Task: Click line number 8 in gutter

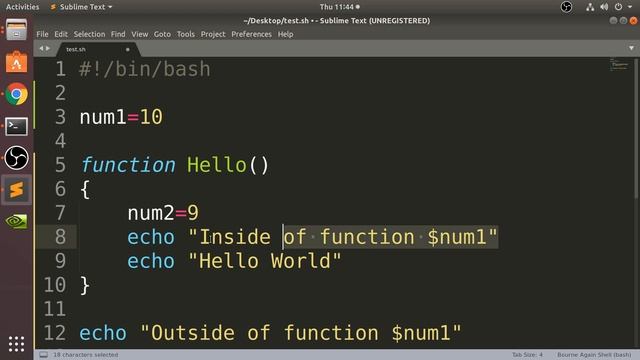Action: click(60, 237)
